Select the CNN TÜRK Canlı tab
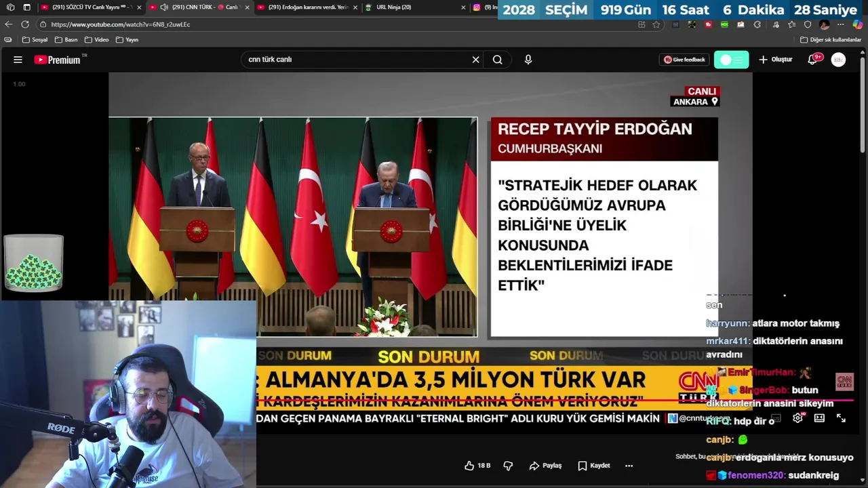868x488 pixels. tap(199, 7)
